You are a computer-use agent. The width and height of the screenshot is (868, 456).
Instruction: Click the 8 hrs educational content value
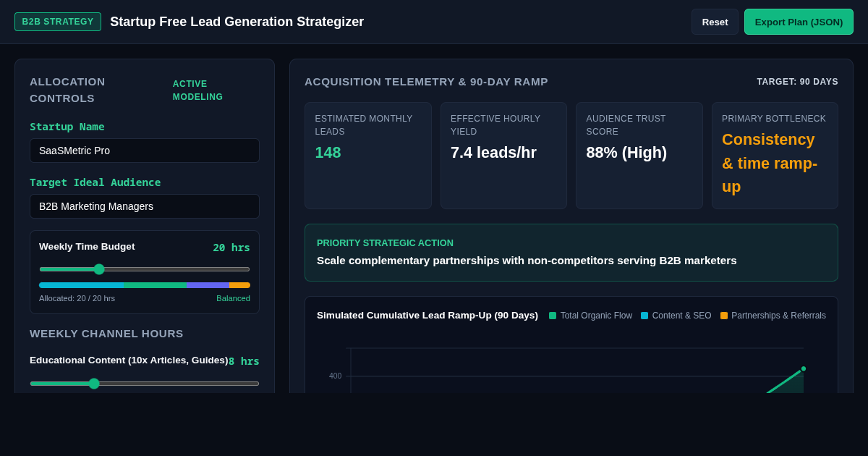244,361
